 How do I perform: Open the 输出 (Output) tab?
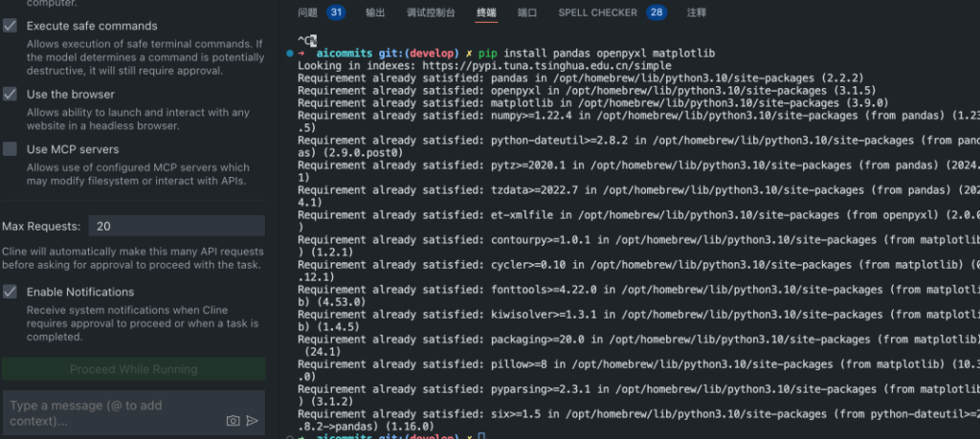tap(375, 12)
